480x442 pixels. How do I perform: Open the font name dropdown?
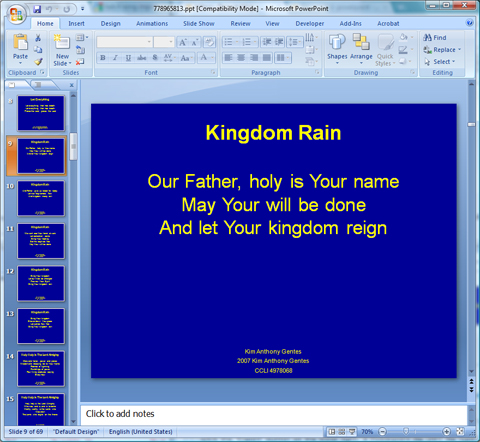point(149,42)
